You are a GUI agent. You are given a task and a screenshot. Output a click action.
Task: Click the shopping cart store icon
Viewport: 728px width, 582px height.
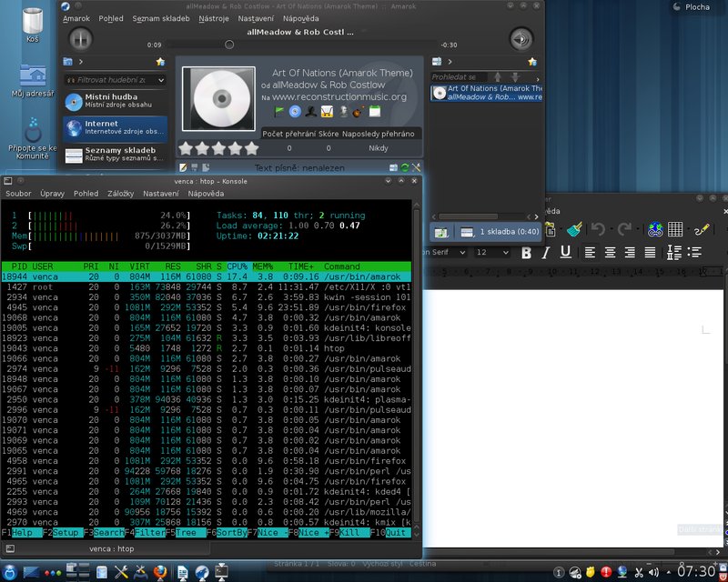coord(327,111)
